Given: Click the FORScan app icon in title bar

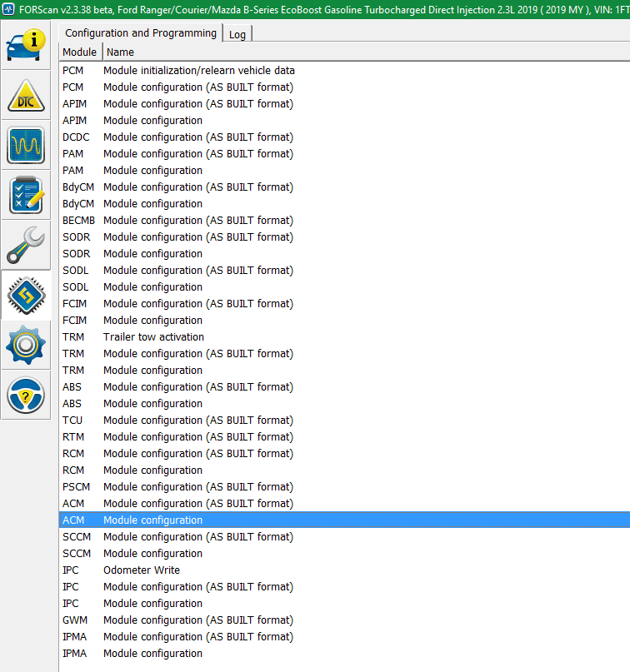Looking at the screenshot, I should [8, 8].
